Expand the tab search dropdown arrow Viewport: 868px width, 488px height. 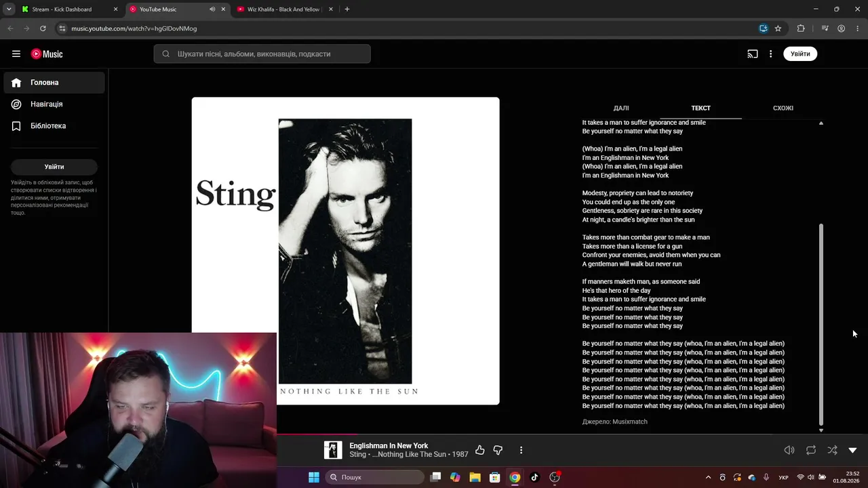(x=9, y=9)
